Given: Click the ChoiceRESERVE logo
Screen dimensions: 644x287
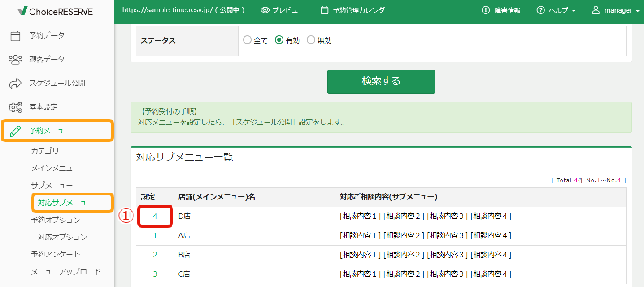Looking at the screenshot, I should 55,12.
